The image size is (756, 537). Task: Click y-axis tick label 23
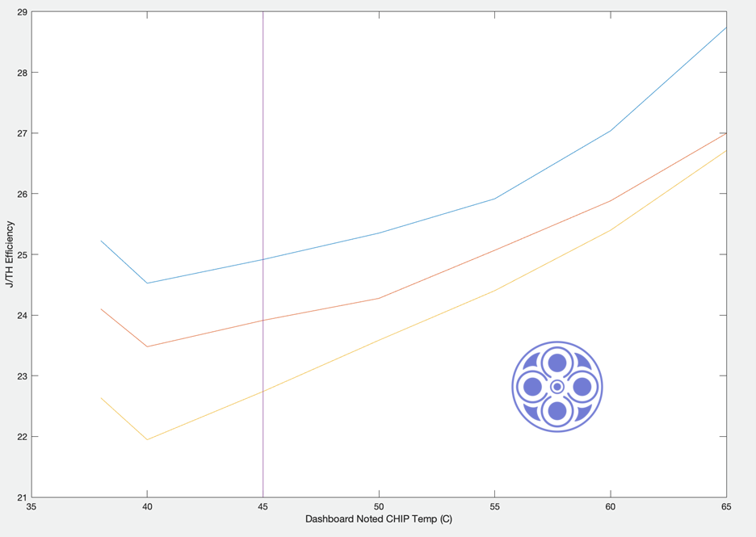click(x=22, y=376)
